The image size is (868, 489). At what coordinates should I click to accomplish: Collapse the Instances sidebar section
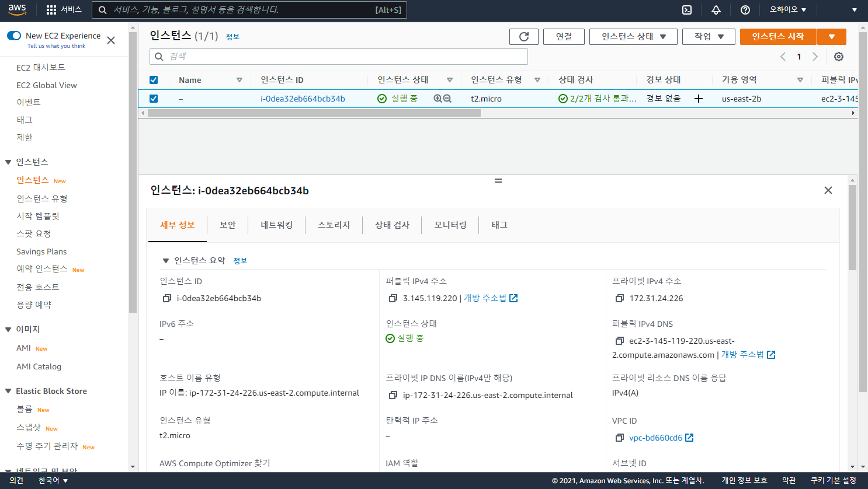click(x=8, y=162)
